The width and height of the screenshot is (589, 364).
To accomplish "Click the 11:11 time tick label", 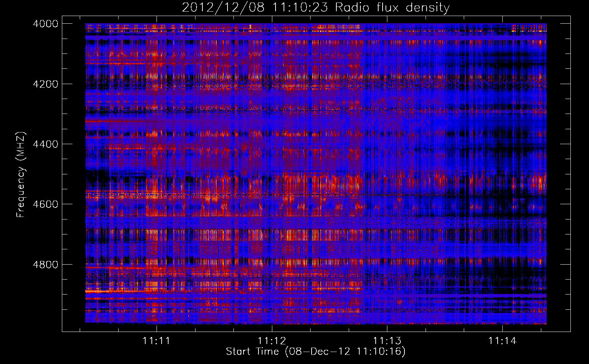I will tap(157, 341).
